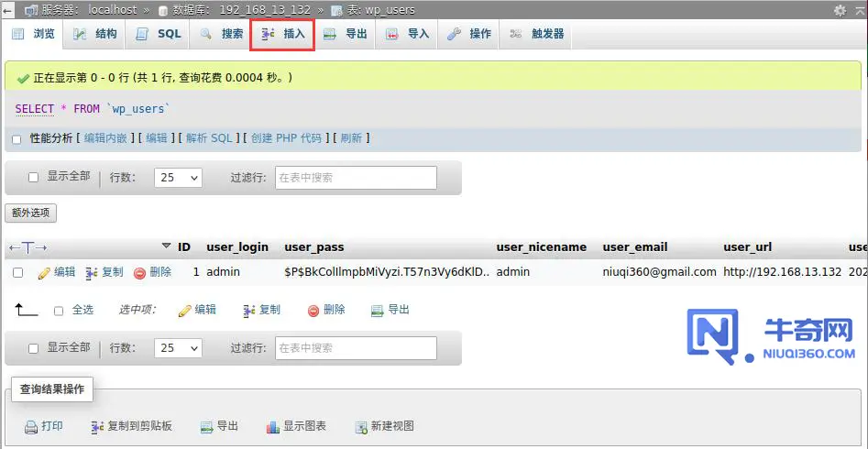Image resolution: width=868 pixels, height=449 pixels.
Task: Check the upper 显示全部 checkbox
Action: tap(33, 177)
